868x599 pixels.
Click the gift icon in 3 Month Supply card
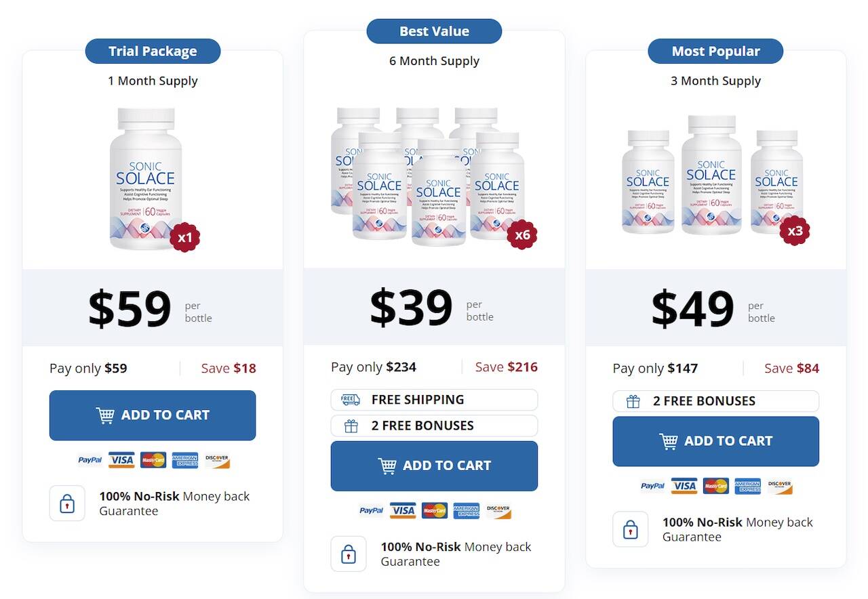(633, 401)
